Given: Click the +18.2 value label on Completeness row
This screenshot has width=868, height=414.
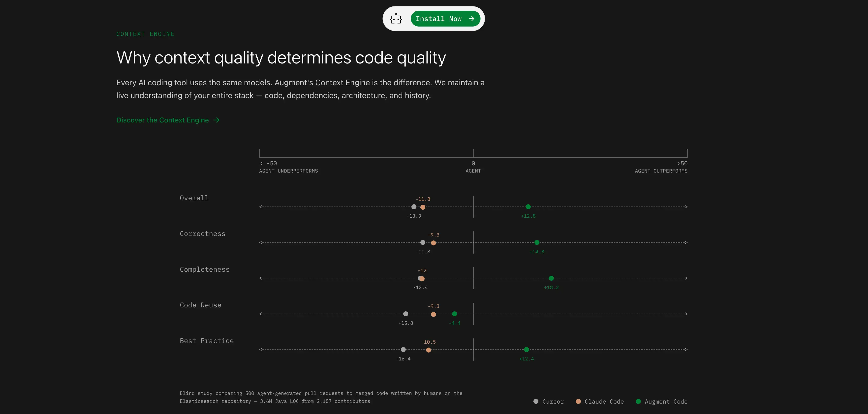Looking at the screenshot, I should pyautogui.click(x=551, y=287).
